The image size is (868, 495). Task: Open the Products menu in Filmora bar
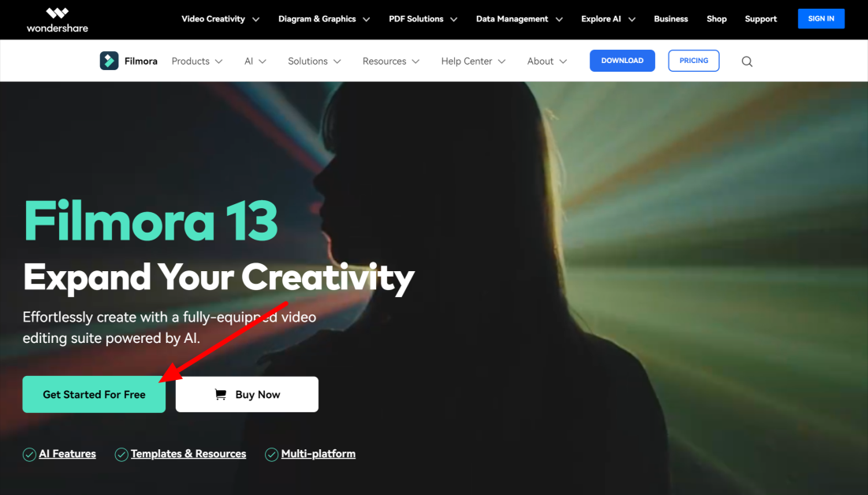click(x=197, y=61)
